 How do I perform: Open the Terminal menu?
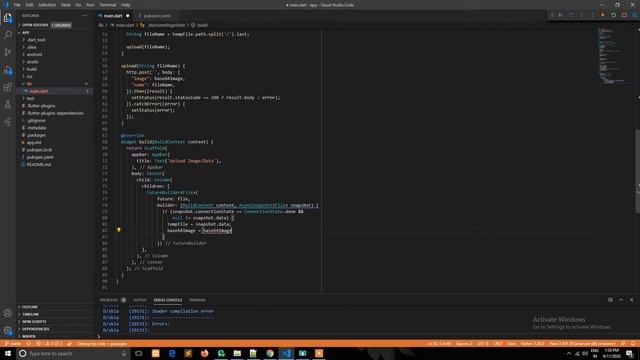coord(107,5)
